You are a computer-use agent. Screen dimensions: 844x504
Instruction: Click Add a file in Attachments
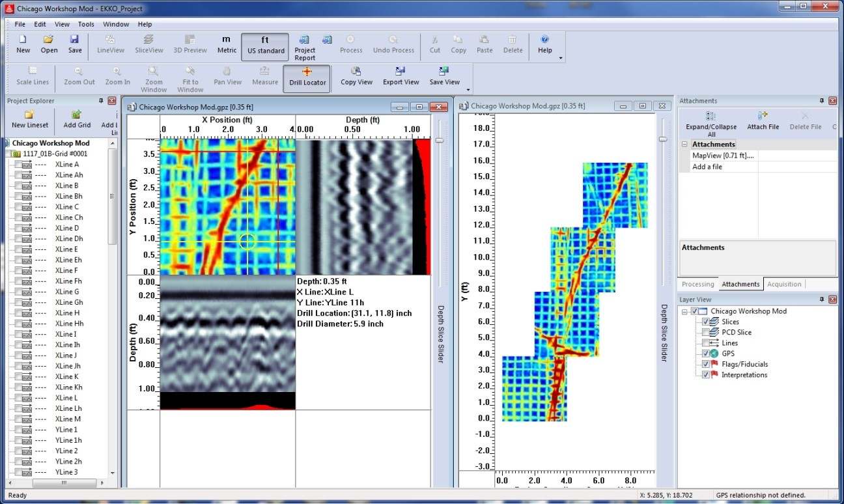pos(707,167)
